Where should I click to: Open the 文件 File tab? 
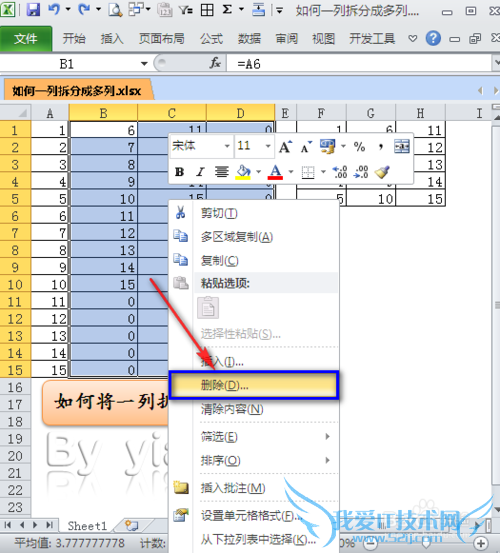pyautogui.click(x=26, y=38)
